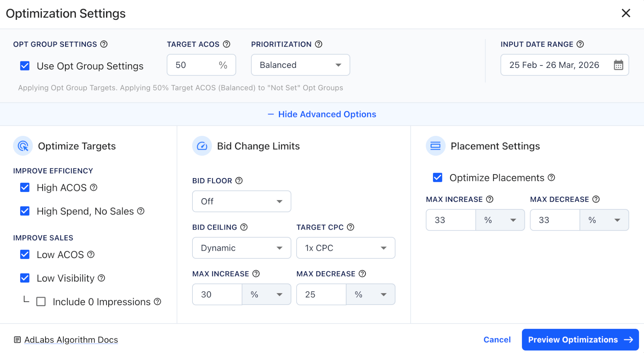Open unit dropdown for Bid Limits Max Decrease
The width and height of the screenshot is (644, 353).
pyautogui.click(x=370, y=294)
